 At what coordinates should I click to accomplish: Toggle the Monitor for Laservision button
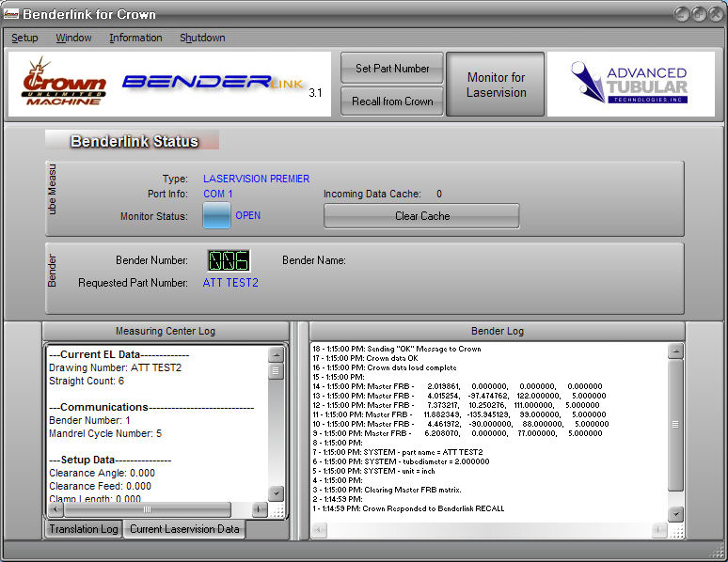click(x=496, y=85)
